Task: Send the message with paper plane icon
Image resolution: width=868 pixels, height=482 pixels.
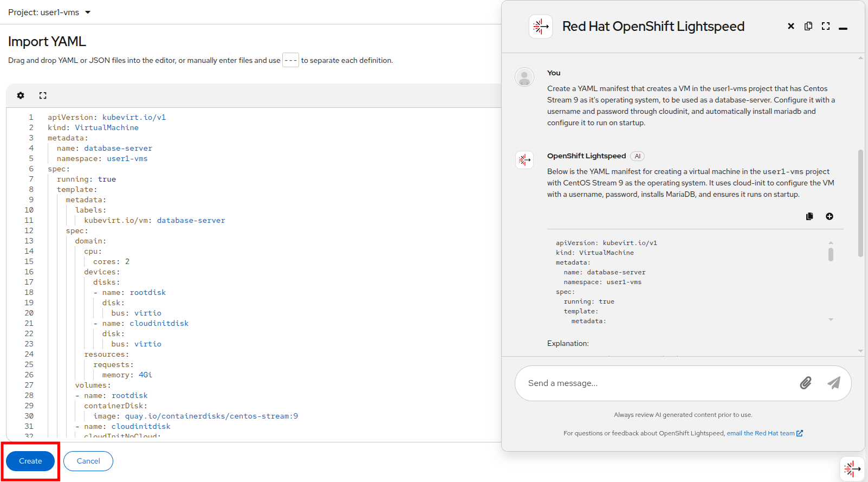Action: [834, 383]
